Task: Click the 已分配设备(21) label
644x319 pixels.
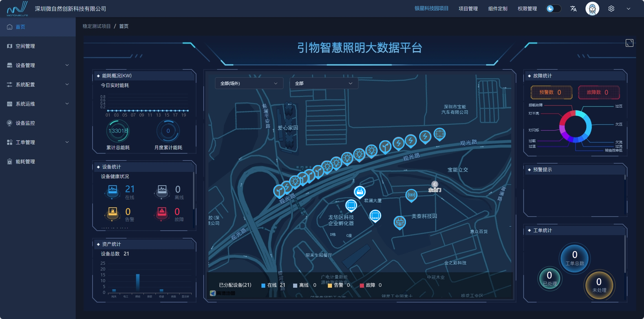Action: (235, 285)
